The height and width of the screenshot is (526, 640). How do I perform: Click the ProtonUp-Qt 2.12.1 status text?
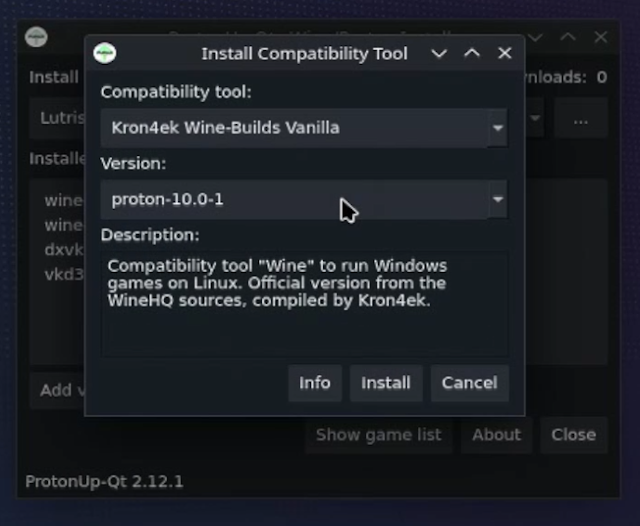[x=104, y=482]
